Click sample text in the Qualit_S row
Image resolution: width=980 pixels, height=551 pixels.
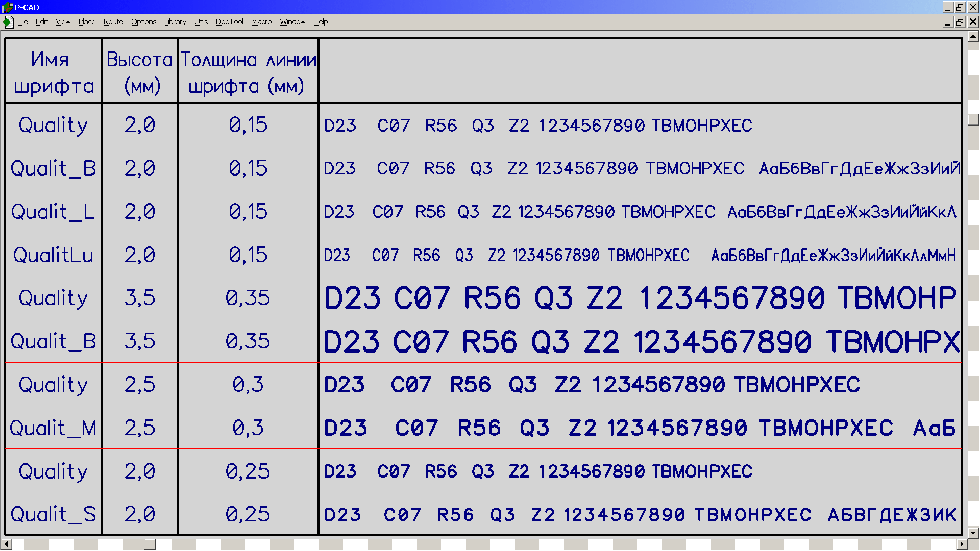pos(640,514)
